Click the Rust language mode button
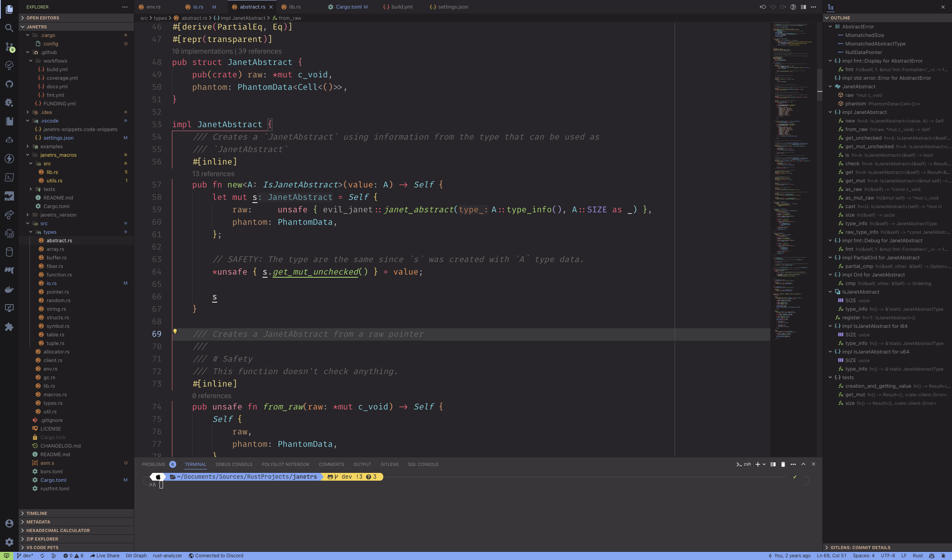The width and height of the screenshot is (952, 560). point(918,556)
